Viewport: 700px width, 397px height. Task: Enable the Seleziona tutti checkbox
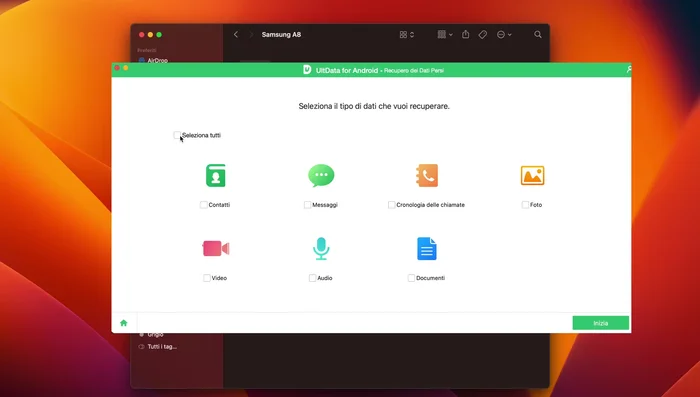point(177,135)
